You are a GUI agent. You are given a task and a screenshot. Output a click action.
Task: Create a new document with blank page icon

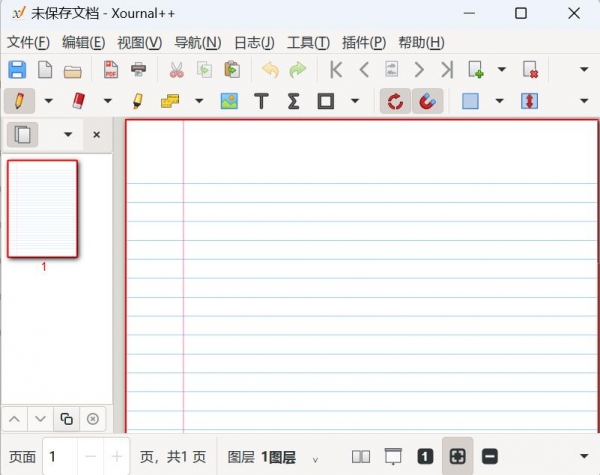(45, 70)
